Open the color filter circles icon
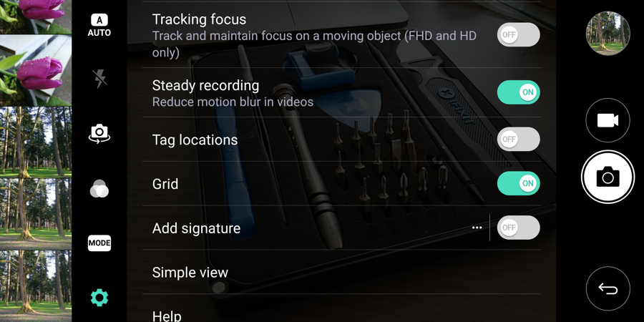Viewport: 644px width, 322px height. click(99, 188)
